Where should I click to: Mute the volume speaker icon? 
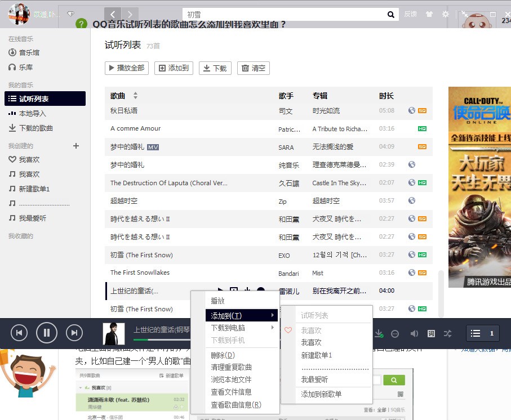(x=414, y=333)
